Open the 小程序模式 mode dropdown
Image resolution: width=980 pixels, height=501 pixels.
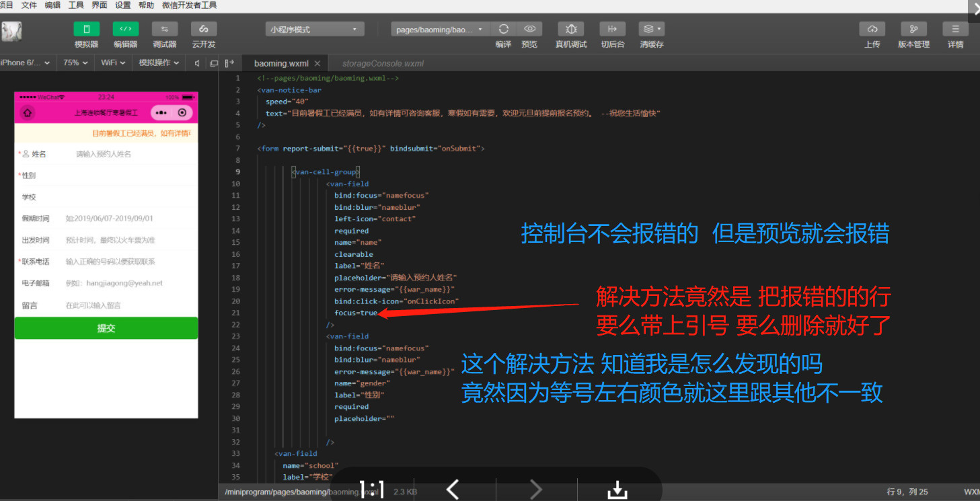[x=315, y=30]
